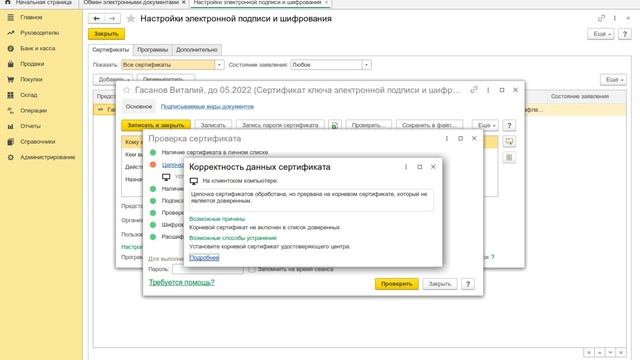The height and width of the screenshot is (360, 640).
Task: Open Подписываемые виды документов link
Action: tap(207, 107)
